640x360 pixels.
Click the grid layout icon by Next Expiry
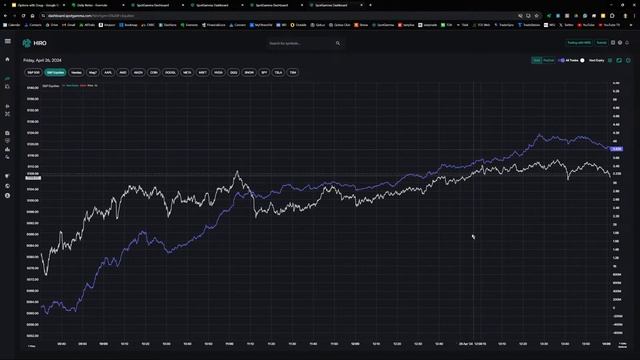click(x=610, y=60)
